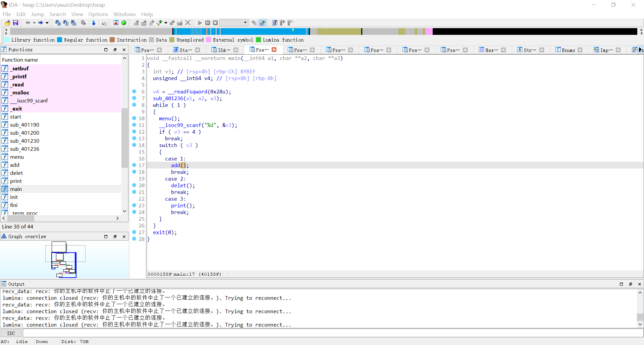
Task: Close the active Pseudocode tab
Action: pyautogui.click(x=274, y=50)
